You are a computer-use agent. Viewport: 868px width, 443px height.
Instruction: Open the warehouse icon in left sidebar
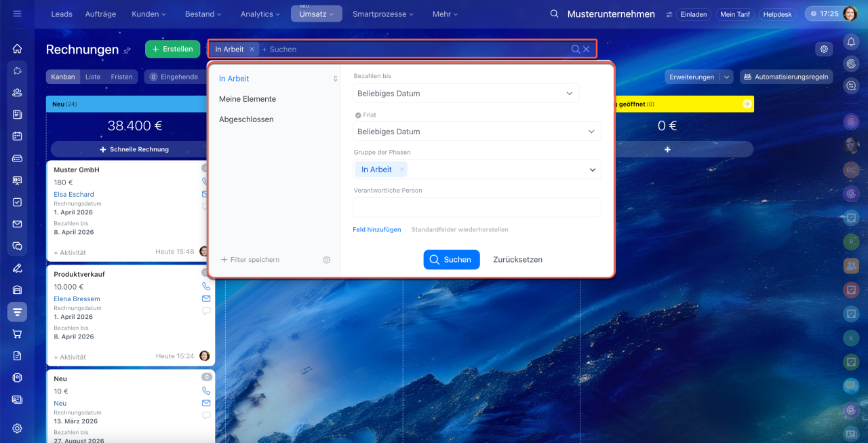pyautogui.click(x=17, y=290)
